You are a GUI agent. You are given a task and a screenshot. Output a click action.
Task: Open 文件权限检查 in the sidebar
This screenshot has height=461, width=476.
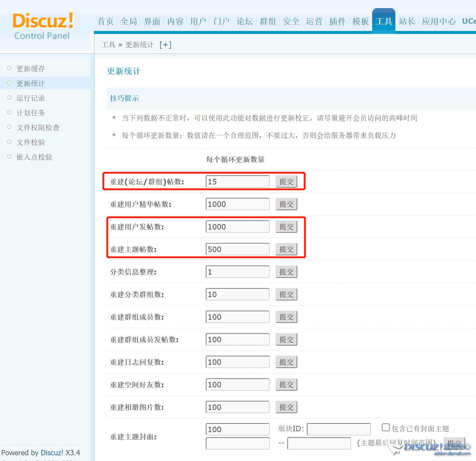coord(38,128)
